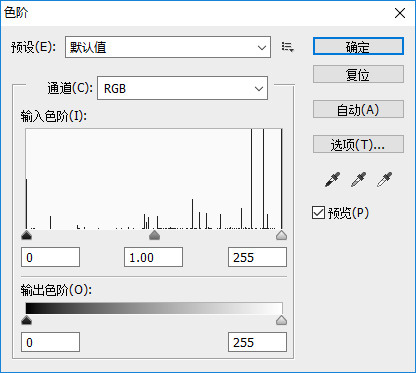This screenshot has width=416, height=373.
Task: Click the 通道(C): label
Action: [x=70, y=88]
